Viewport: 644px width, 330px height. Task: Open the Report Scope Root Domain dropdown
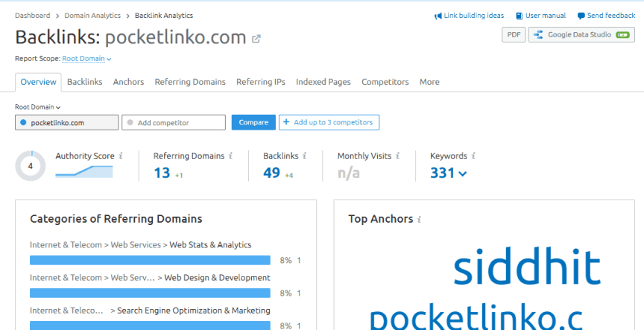click(86, 59)
